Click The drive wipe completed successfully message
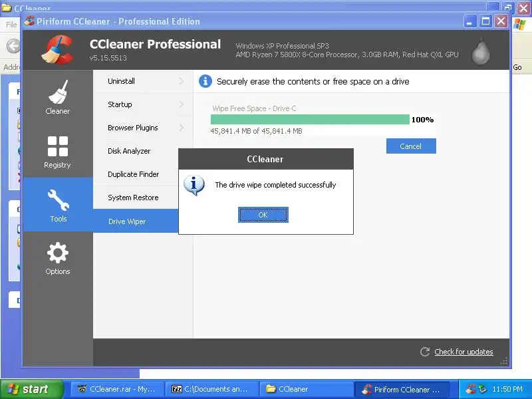 [275, 185]
